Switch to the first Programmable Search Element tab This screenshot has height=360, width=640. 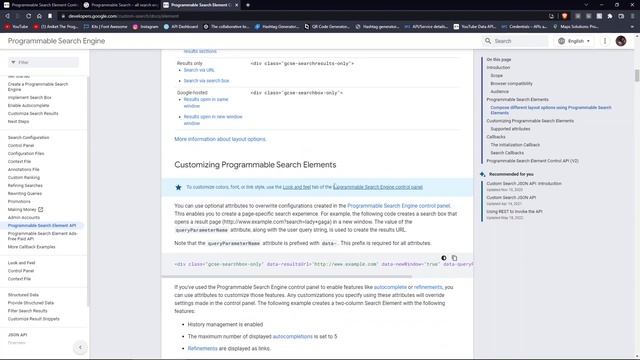[40, 5]
